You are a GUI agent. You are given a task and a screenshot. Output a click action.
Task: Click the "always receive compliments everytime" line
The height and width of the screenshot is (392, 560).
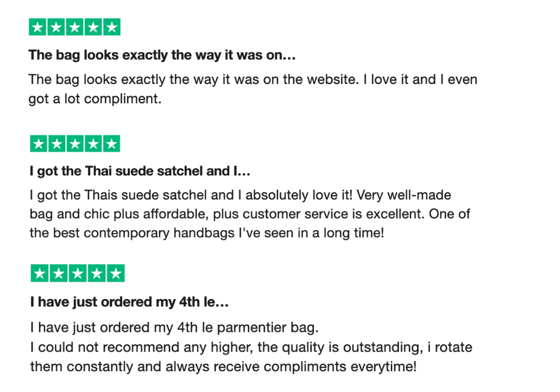click(223, 367)
